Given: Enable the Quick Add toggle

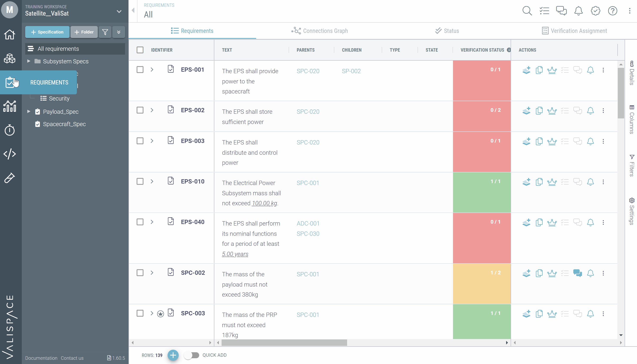Looking at the screenshot, I should pyautogui.click(x=191, y=355).
